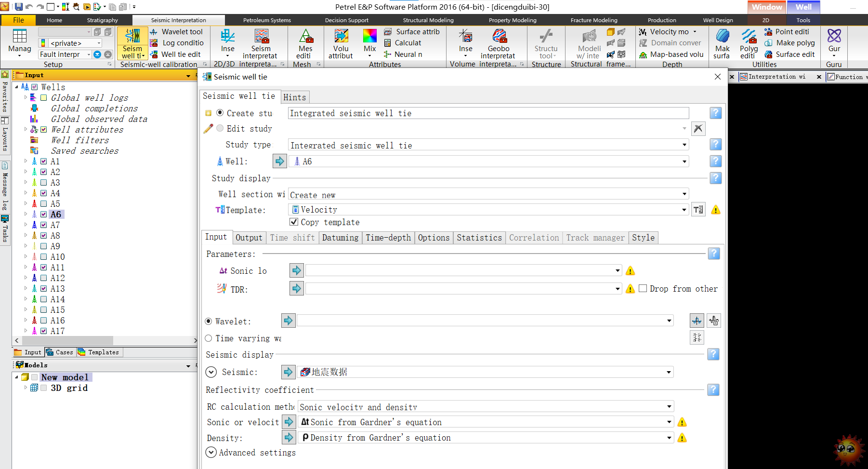Switch to the Hints tab

point(294,97)
